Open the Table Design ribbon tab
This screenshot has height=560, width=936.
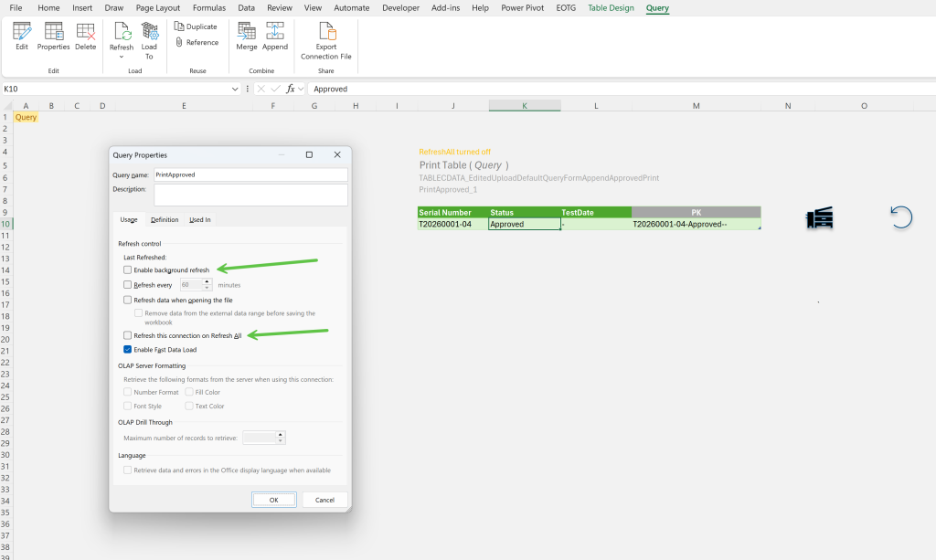(x=611, y=7)
